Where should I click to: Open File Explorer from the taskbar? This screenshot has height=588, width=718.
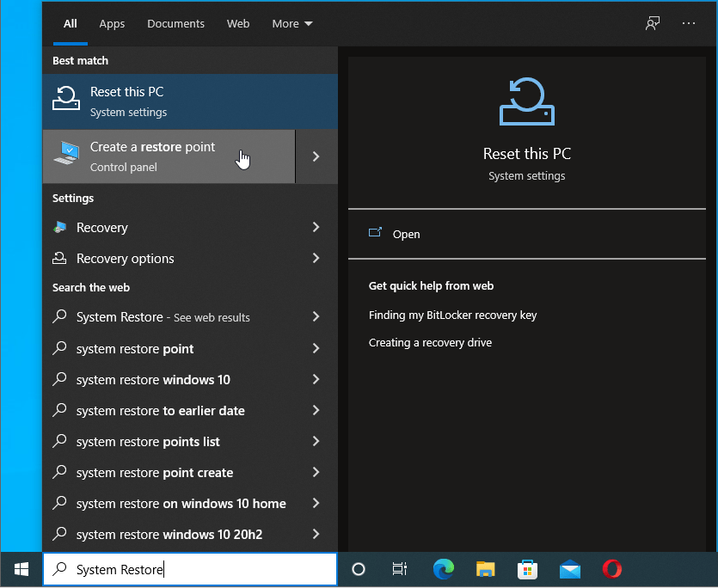pos(485,569)
